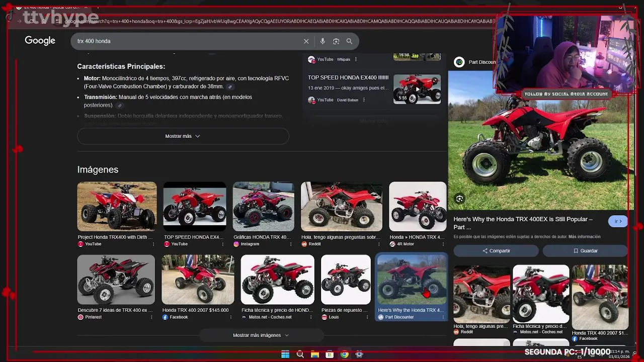Screen dimensions: 644x362
Task: Expand 'Mostrar más imágenes'
Action: [261, 335]
